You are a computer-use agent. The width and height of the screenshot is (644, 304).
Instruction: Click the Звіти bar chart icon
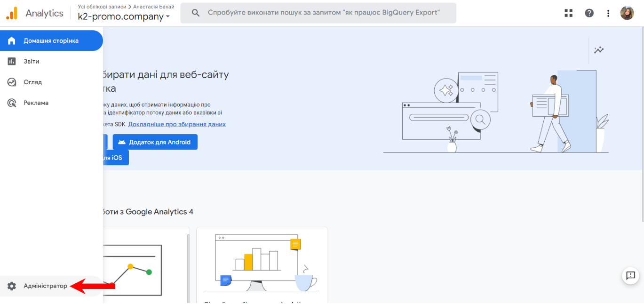11,61
